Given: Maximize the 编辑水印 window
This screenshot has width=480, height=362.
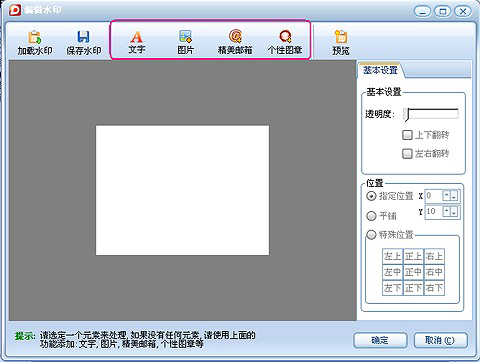Looking at the screenshot, I should [443, 12].
